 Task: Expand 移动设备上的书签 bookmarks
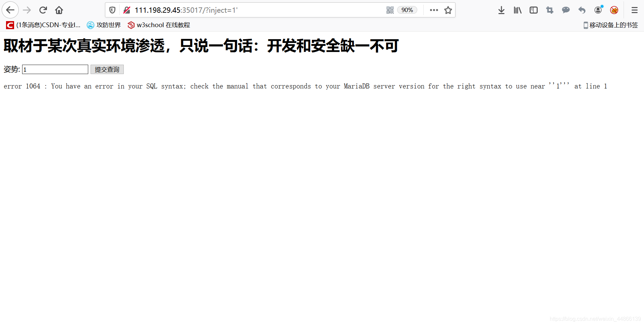[x=610, y=25]
